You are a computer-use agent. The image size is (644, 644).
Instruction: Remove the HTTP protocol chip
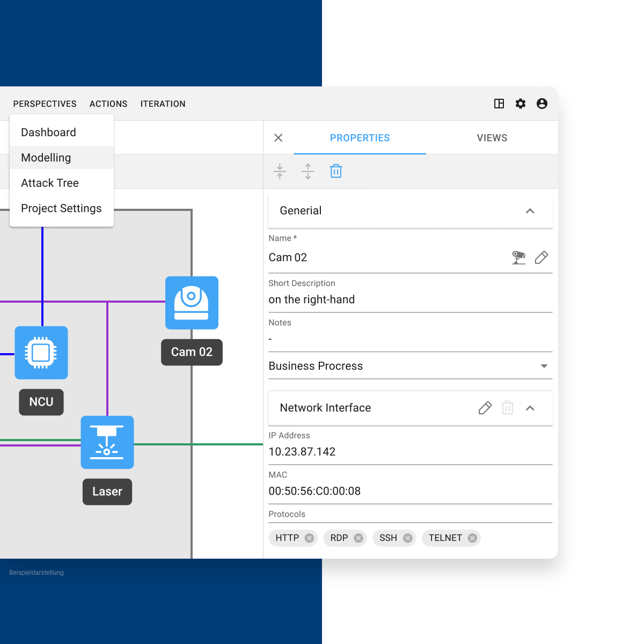(309, 538)
